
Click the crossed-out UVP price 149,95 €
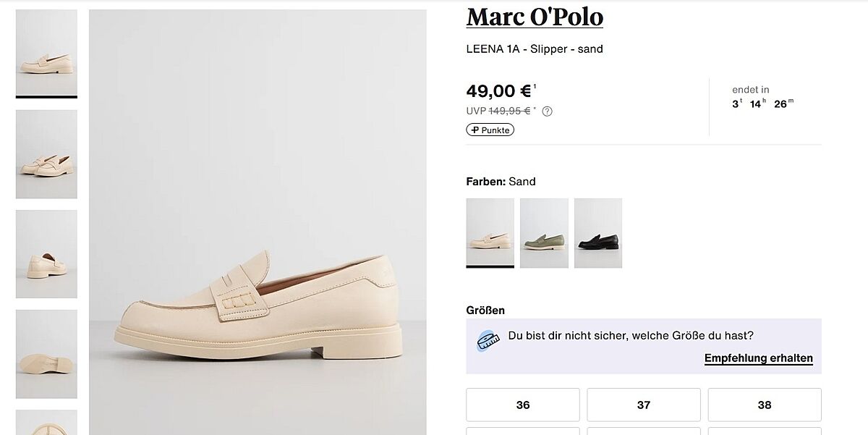[x=509, y=111]
